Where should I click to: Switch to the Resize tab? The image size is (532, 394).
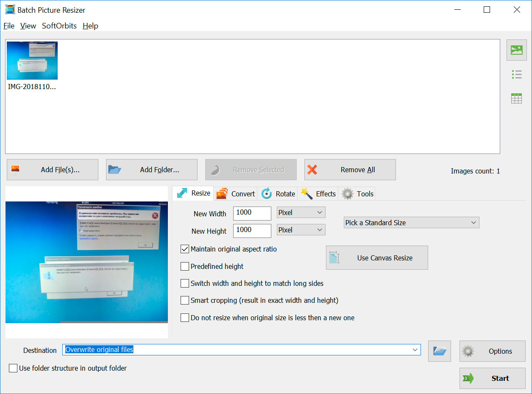pyautogui.click(x=193, y=193)
